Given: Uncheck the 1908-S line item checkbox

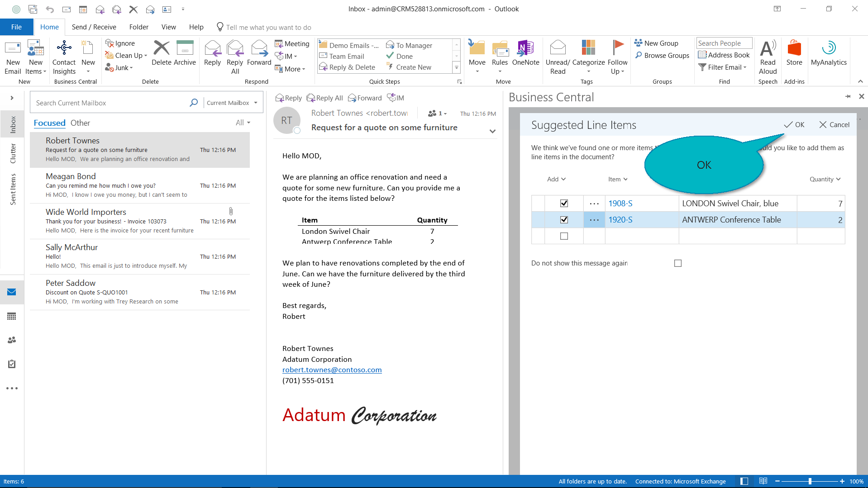Looking at the screenshot, I should [564, 204].
